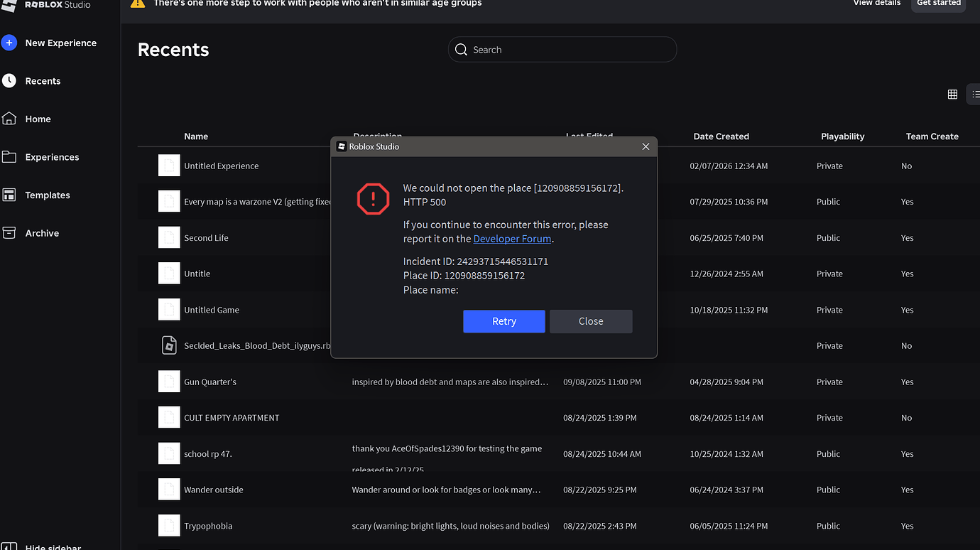Select the Untitled Experience thumbnail
The height and width of the screenshot is (550, 980).
click(169, 166)
